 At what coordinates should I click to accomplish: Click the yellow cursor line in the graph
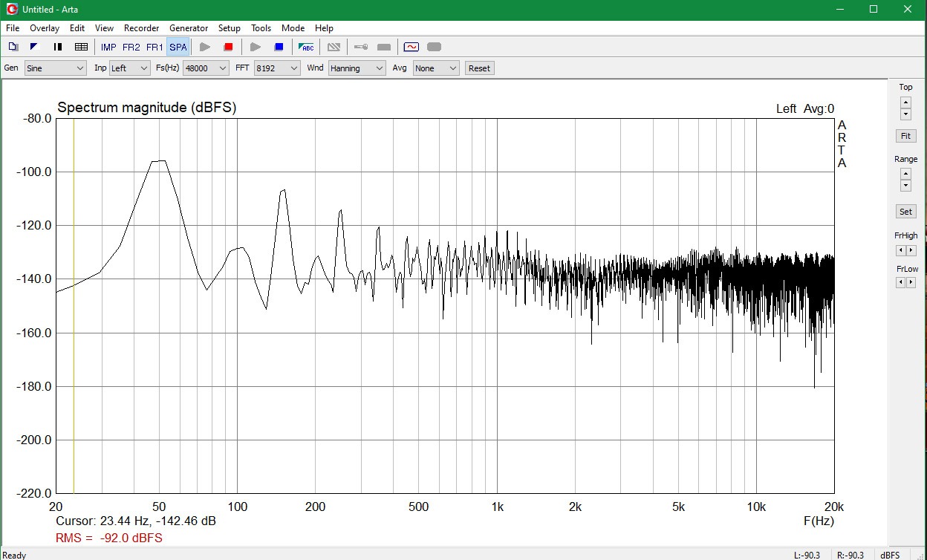pos(74,305)
